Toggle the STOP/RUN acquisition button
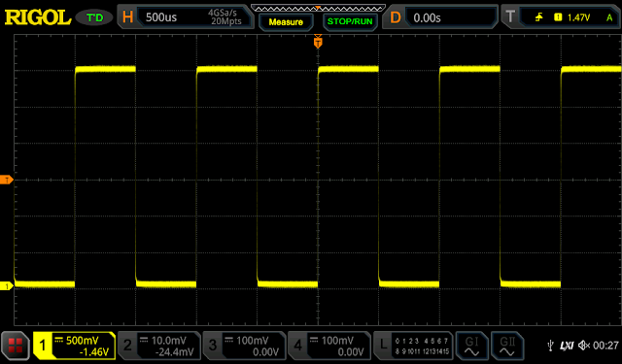The image size is (622, 364). (350, 21)
